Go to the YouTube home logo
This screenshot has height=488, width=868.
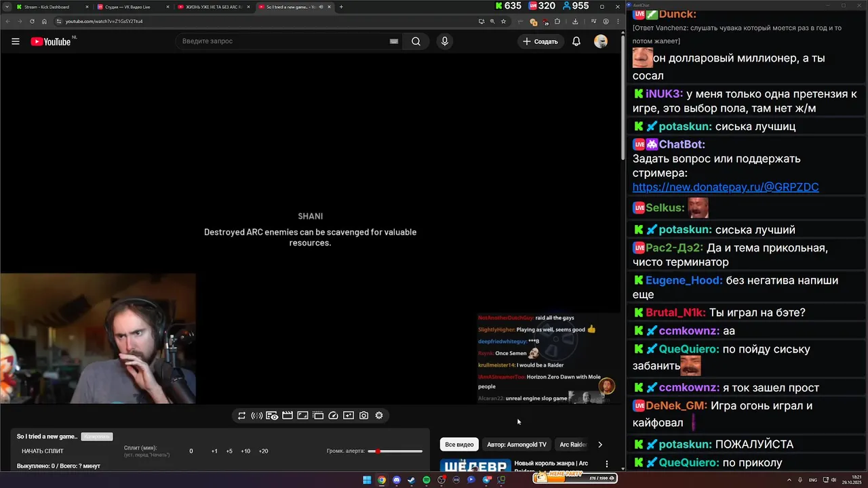[50, 41]
